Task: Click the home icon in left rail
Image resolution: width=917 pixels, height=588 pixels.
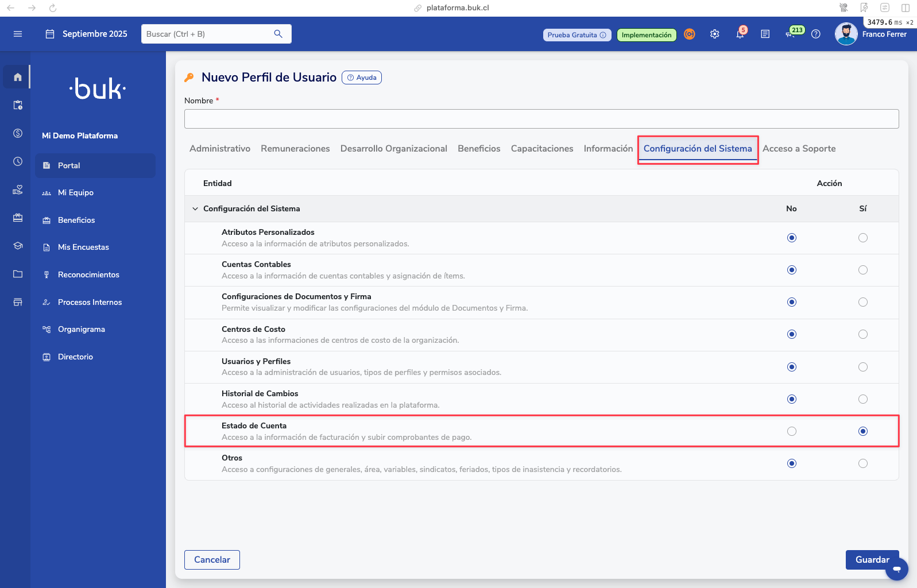Action: [x=18, y=77]
